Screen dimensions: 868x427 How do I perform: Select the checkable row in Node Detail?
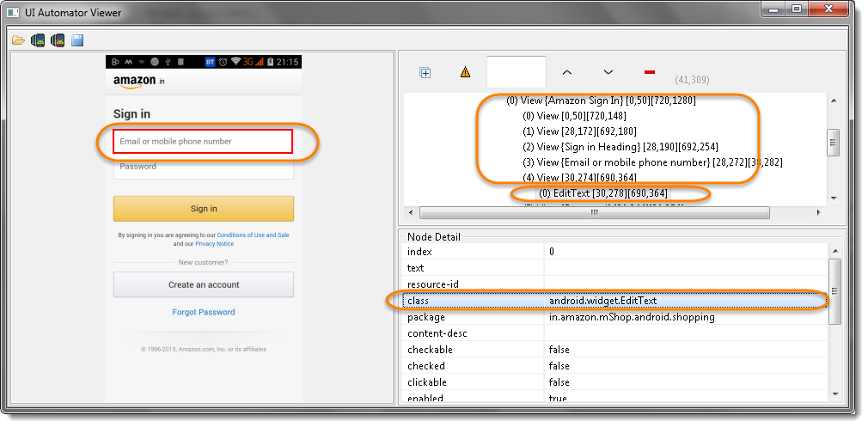(615, 350)
